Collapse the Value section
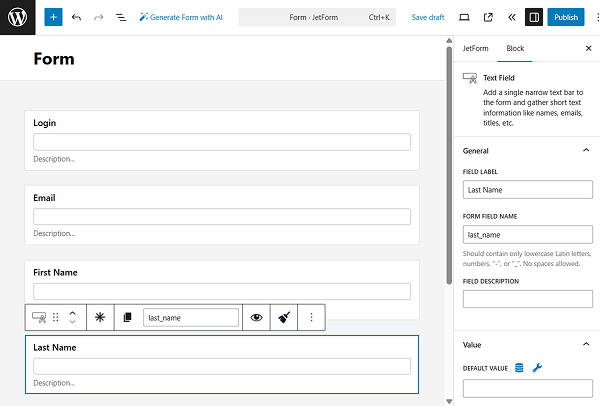 585,344
